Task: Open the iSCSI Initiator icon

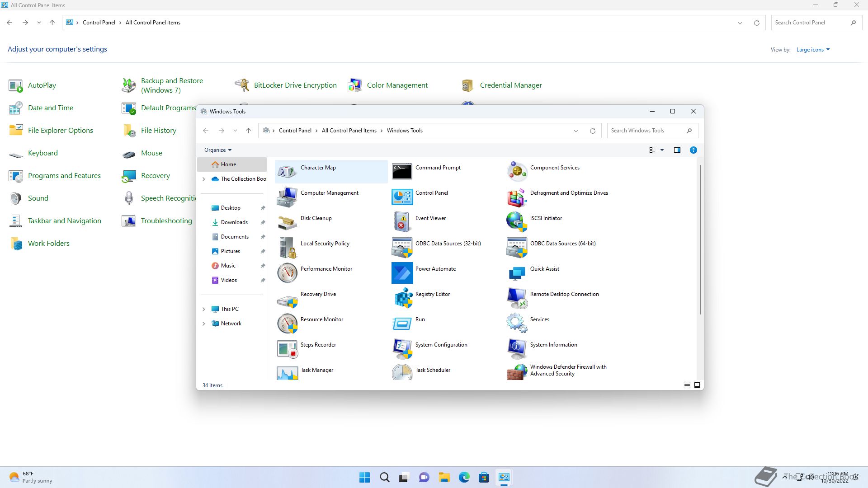Action: pos(517,222)
